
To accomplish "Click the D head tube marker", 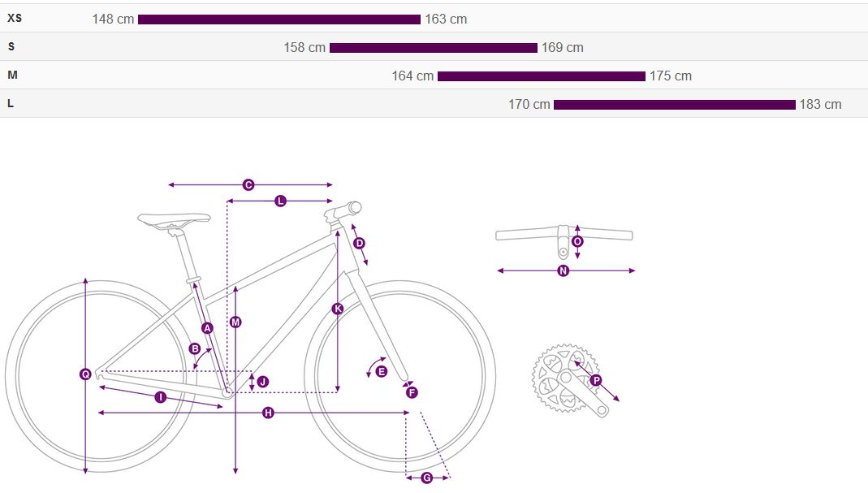I will coord(360,243).
